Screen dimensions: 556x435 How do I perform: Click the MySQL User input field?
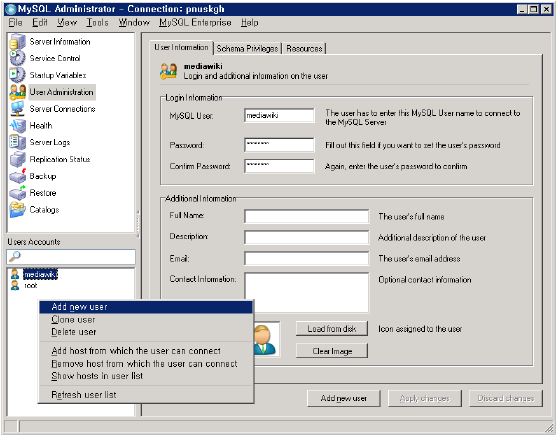(279, 116)
